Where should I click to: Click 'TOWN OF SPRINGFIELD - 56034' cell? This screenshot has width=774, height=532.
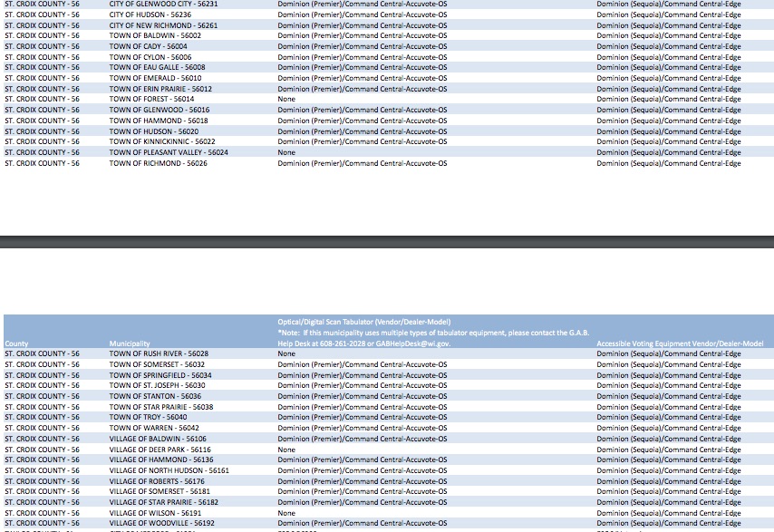[160, 375]
